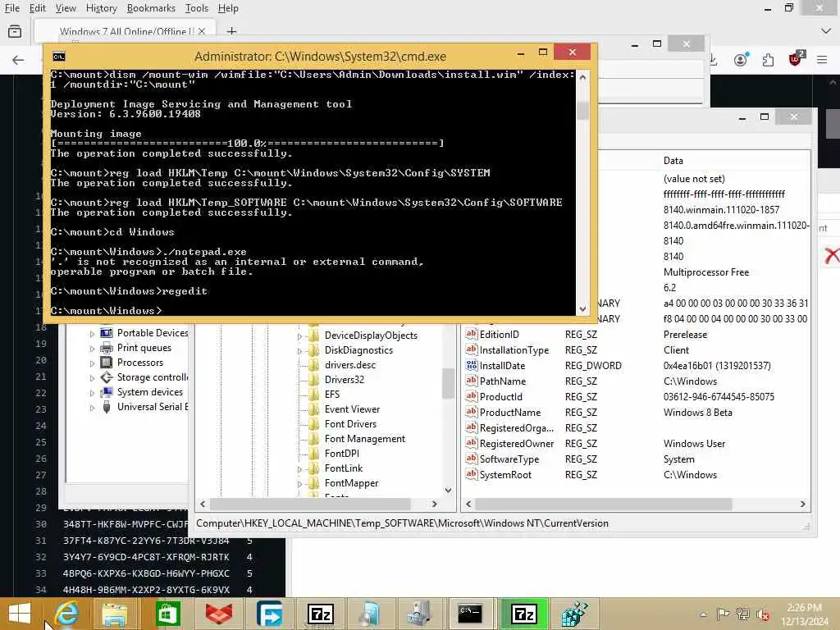Select the RegisteredOwner registry value

point(517,444)
